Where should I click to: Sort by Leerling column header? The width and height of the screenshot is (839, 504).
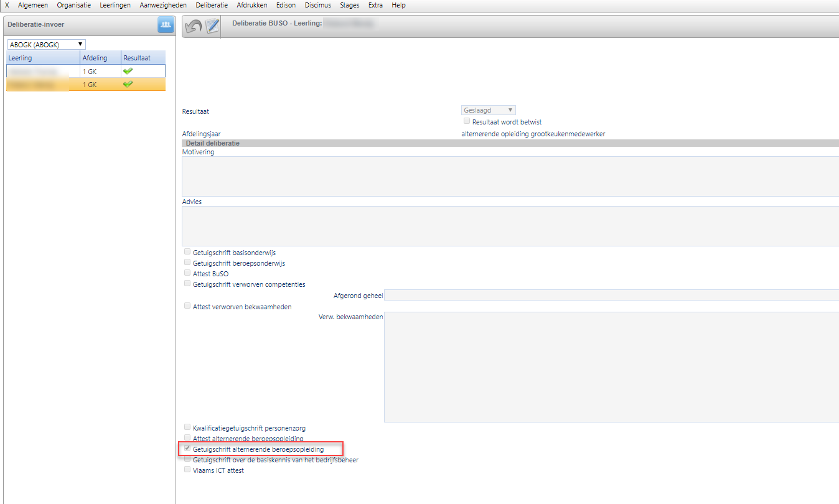42,58
